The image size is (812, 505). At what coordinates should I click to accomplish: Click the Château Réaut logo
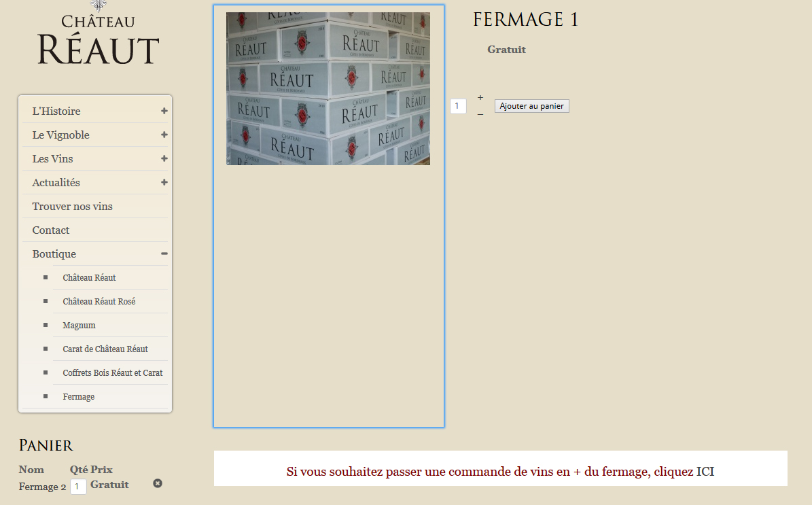[x=99, y=34]
